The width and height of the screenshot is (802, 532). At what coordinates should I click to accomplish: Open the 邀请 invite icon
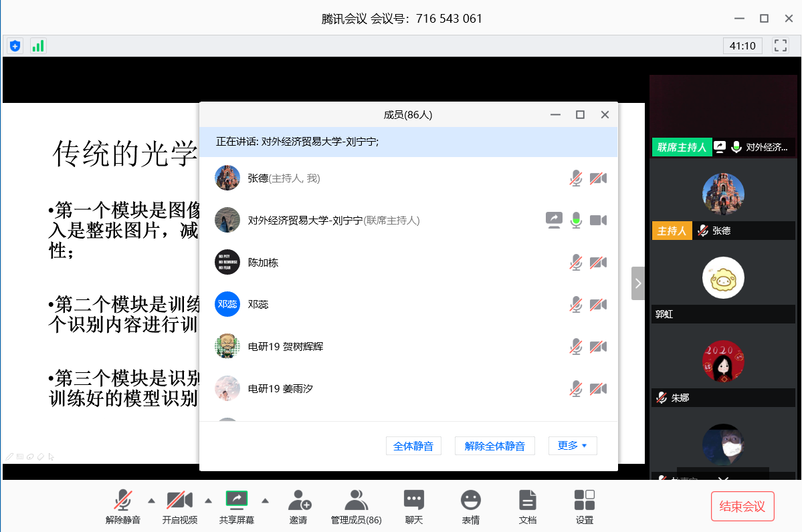click(x=298, y=505)
